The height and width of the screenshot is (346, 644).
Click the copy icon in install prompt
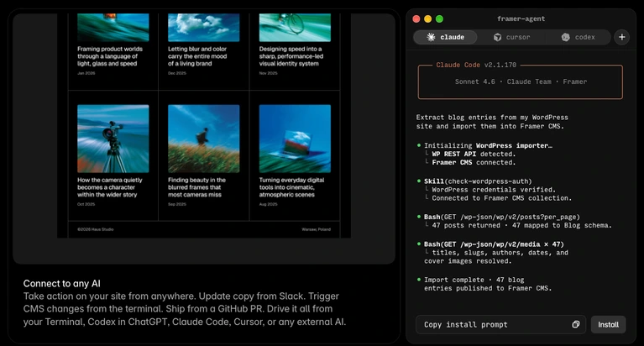coord(576,324)
